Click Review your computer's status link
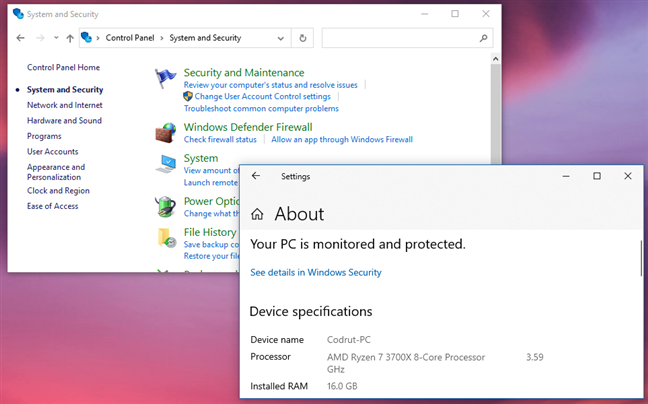This screenshot has height=404, width=648. click(270, 85)
